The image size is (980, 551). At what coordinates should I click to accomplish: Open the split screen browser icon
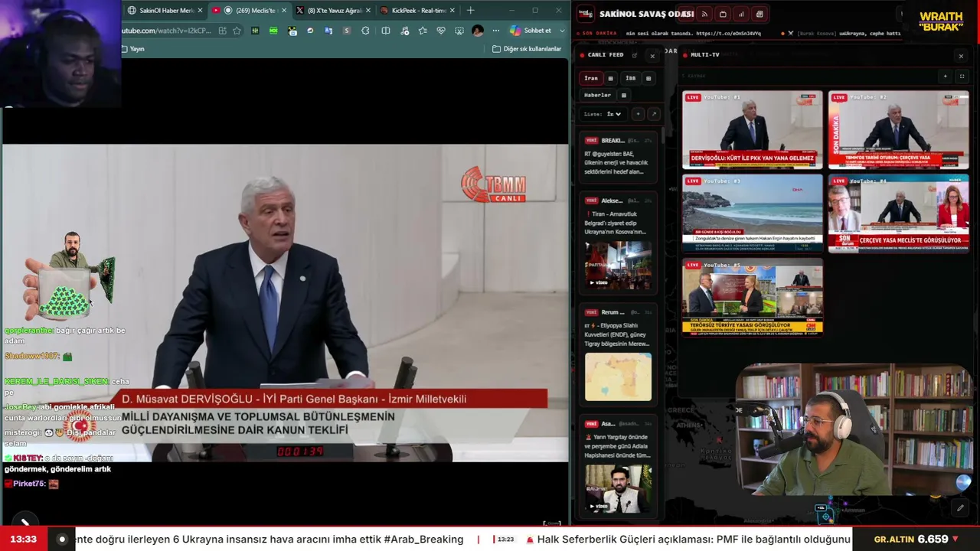(386, 31)
